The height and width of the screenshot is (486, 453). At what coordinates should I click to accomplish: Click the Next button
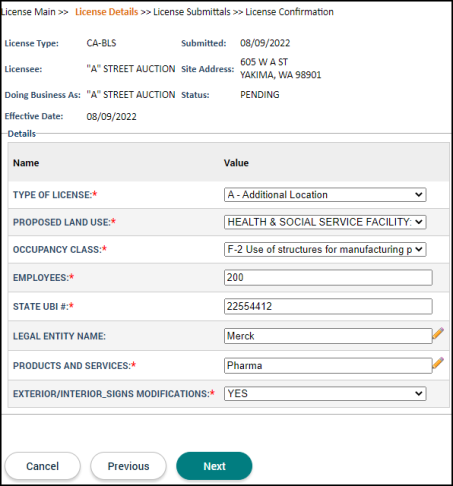(x=214, y=466)
